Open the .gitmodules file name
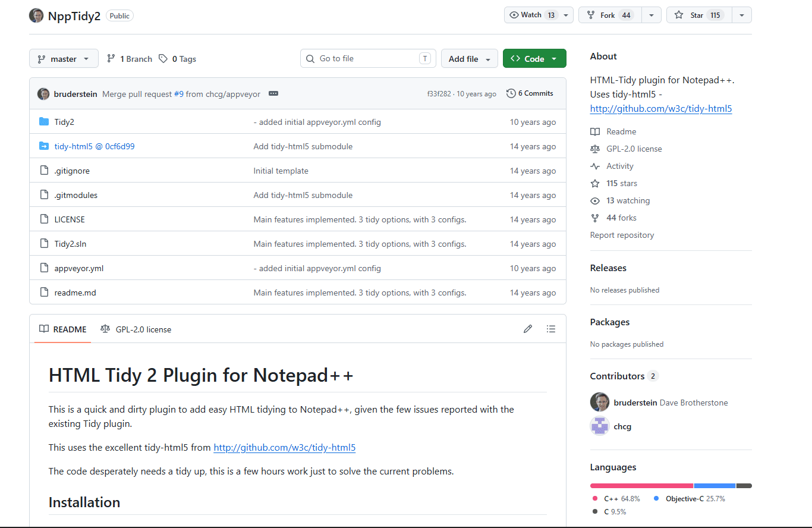The width and height of the screenshot is (812, 528). tap(76, 195)
